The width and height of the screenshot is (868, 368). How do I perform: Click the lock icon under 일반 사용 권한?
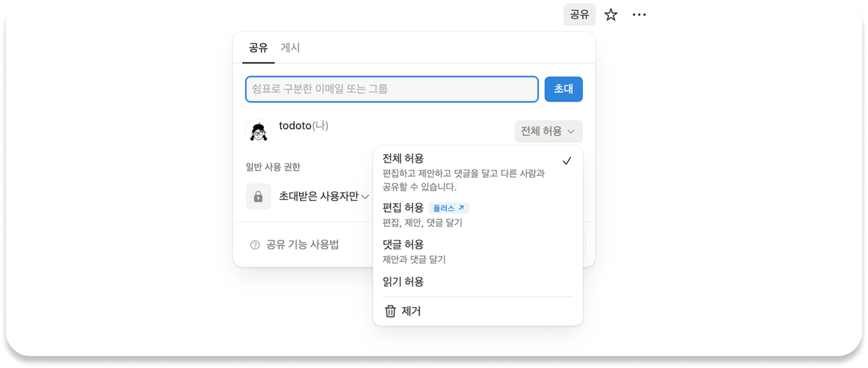tap(258, 196)
